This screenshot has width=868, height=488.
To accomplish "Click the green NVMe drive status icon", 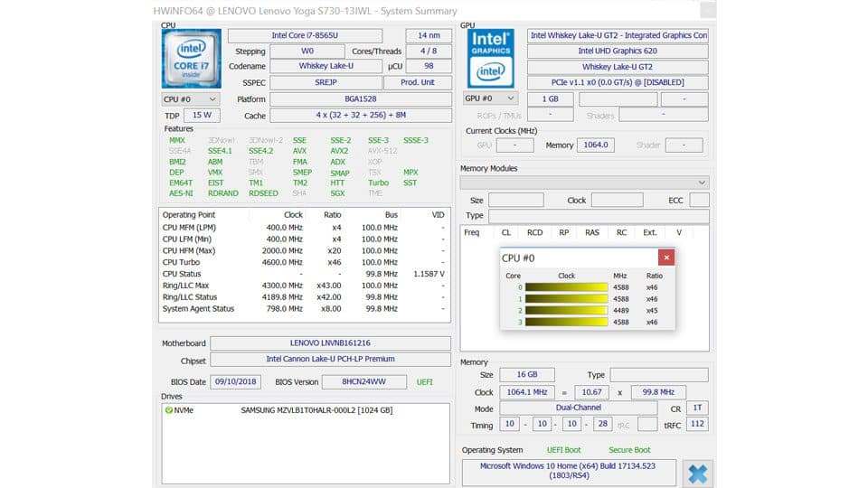I will click(x=169, y=410).
